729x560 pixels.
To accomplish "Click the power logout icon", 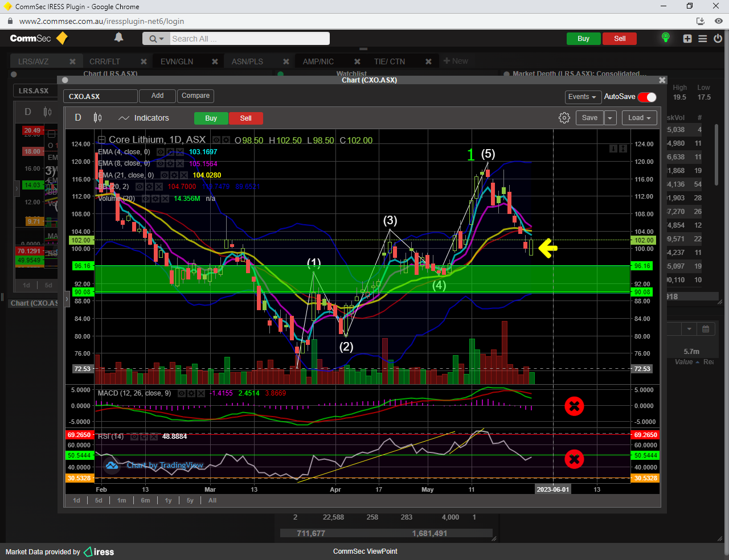I will coord(718,39).
